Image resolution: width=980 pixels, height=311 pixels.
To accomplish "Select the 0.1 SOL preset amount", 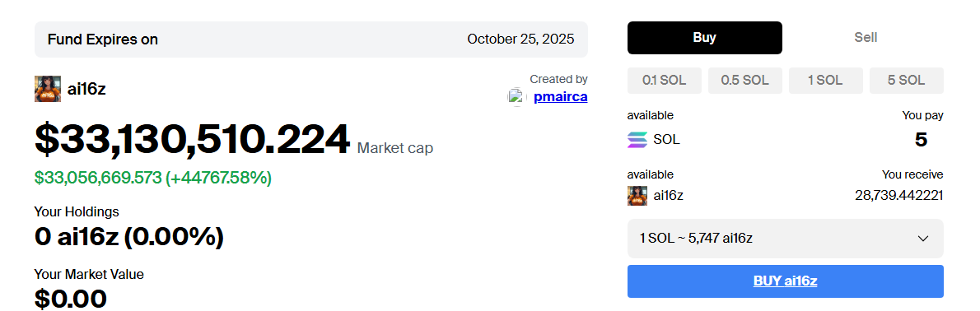I will [x=665, y=81].
